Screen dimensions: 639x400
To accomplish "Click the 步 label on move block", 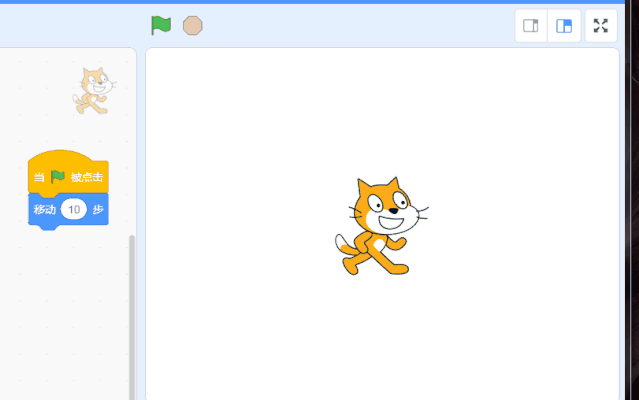I will click(x=98, y=209).
